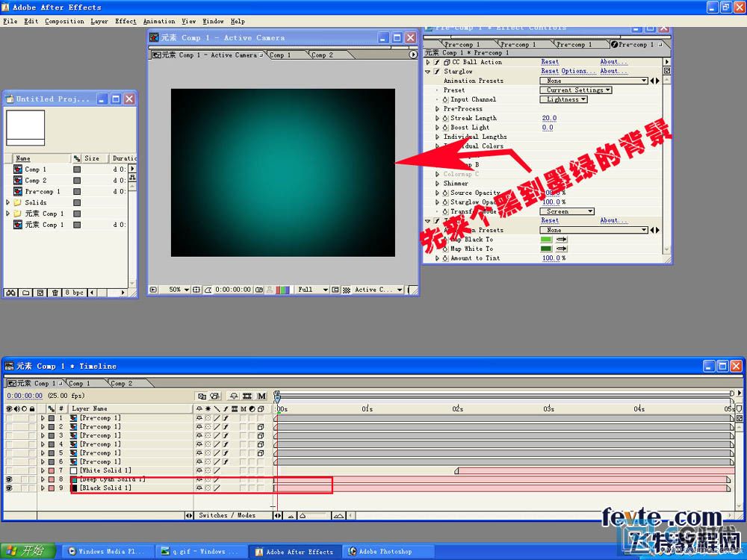Toggle 3D layer switch on layer 2
The width and height of the screenshot is (747, 560).
pos(261,427)
